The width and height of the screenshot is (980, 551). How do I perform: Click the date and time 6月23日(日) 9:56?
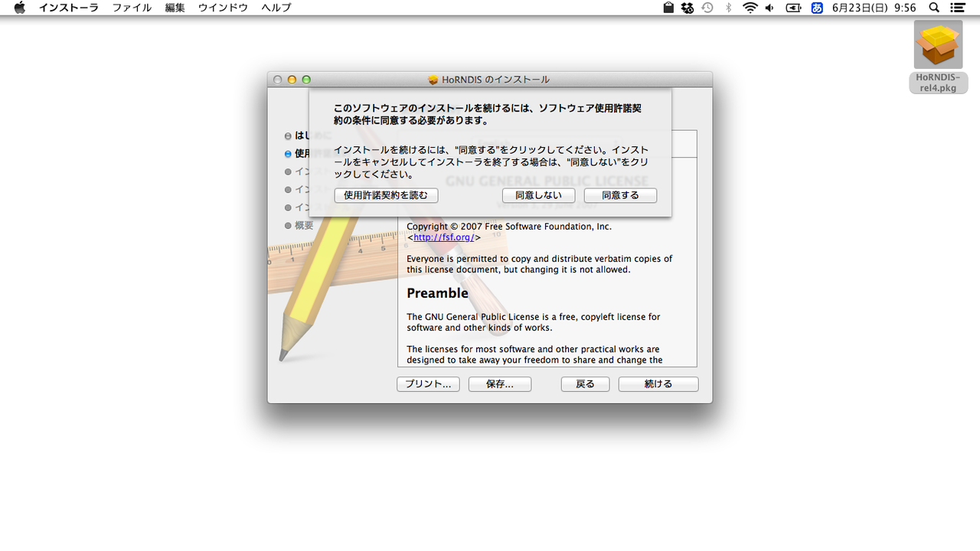(x=874, y=8)
